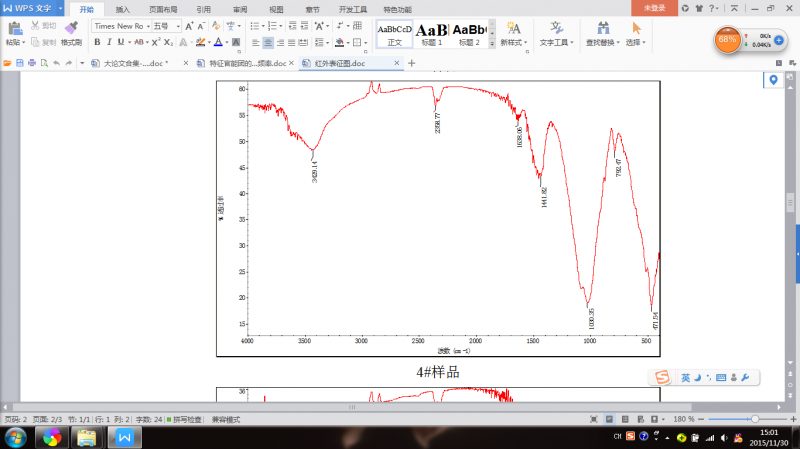Click the Copy icon
The image size is (800, 449).
(x=35, y=42)
